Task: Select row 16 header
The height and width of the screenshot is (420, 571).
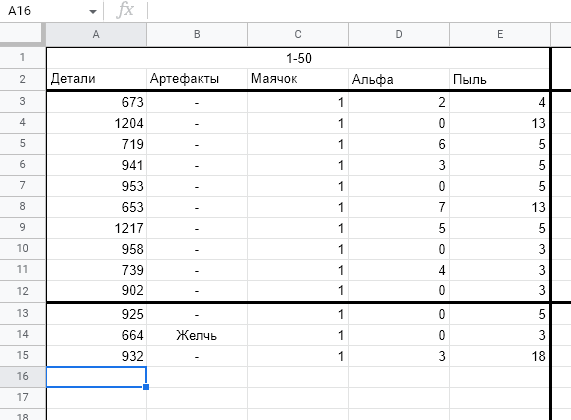Action: tap(23, 376)
